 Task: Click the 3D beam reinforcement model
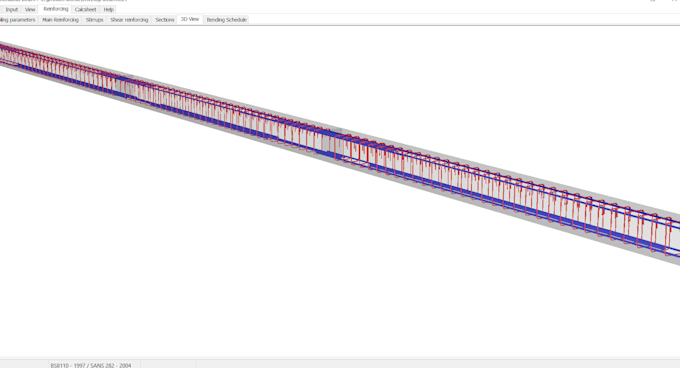[340, 154]
